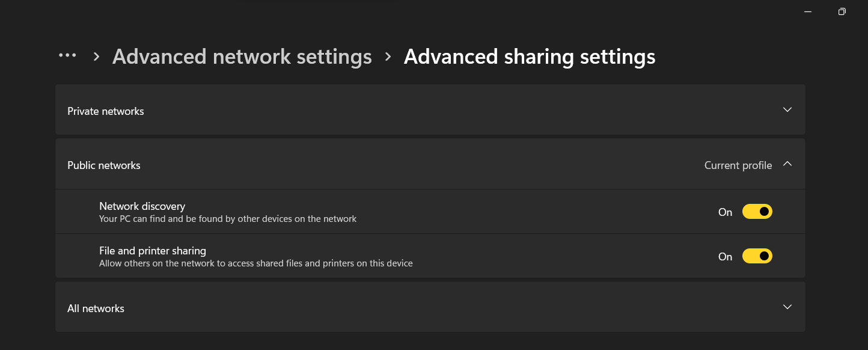
Task: Open the breadcrumb overflow ellipsis menu
Action: (x=68, y=56)
